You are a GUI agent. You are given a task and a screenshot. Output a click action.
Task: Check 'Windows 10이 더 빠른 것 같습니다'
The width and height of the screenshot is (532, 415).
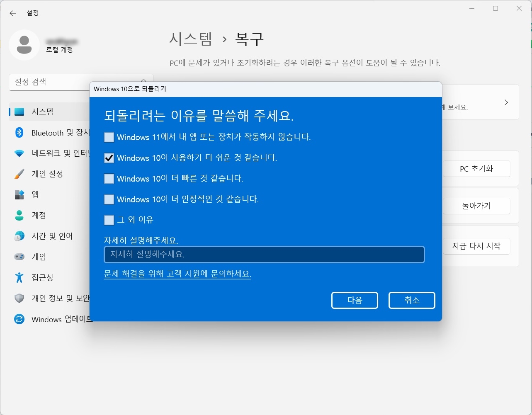point(109,179)
